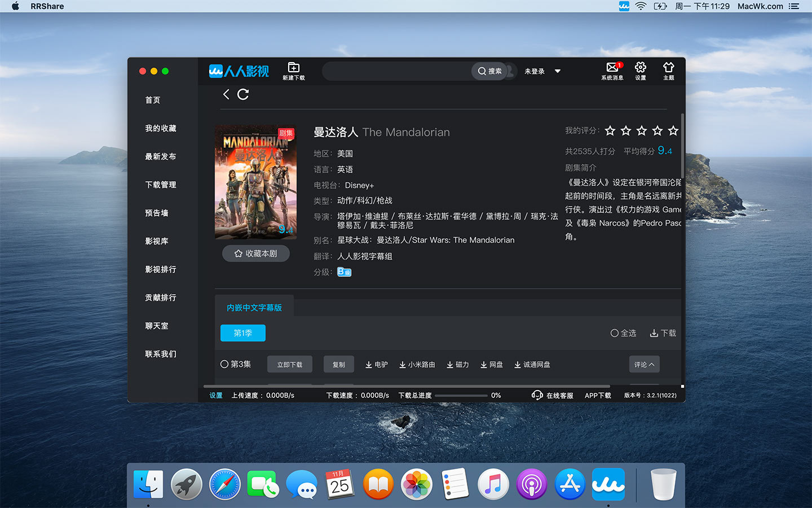Download episode via 小米路由
812x508 pixels.
(417, 365)
